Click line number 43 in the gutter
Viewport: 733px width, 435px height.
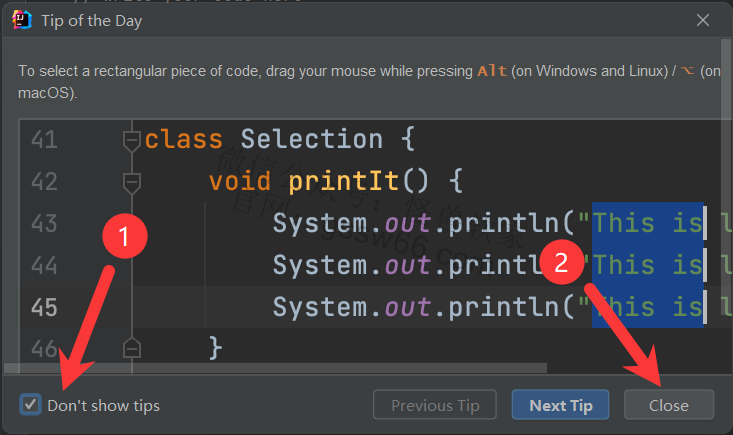tap(44, 223)
